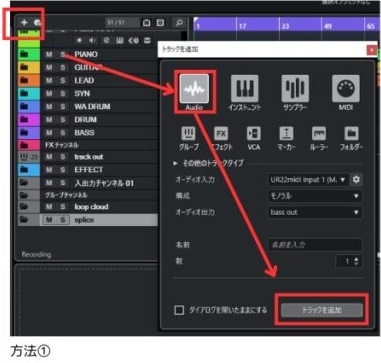Screen dimensions: 381x363
Task: Click the plus add-track button
Action: [x=24, y=23]
